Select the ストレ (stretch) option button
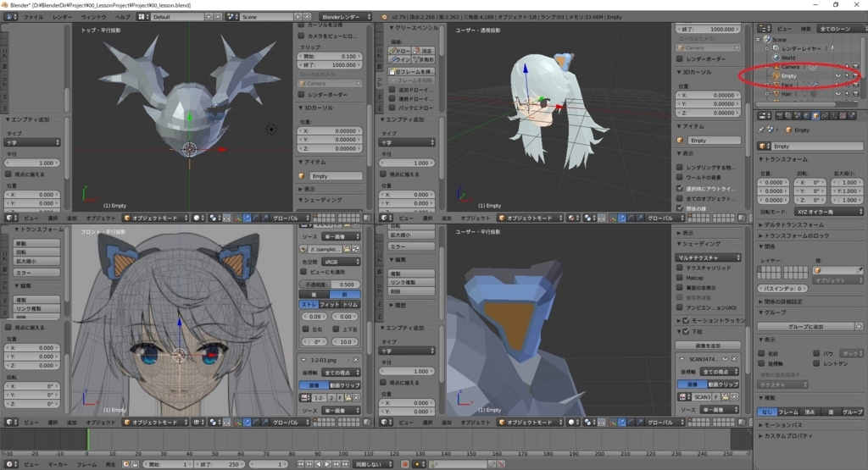Screen dimensions: 868x470 tap(309, 305)
